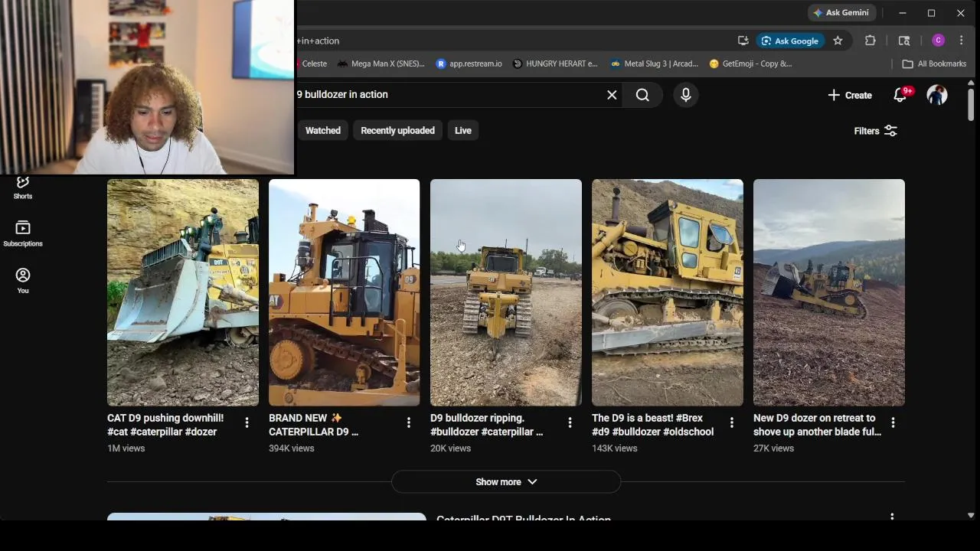Click the title The D9 is a beast
Screen dimensions: 980x551
[652, 425]
